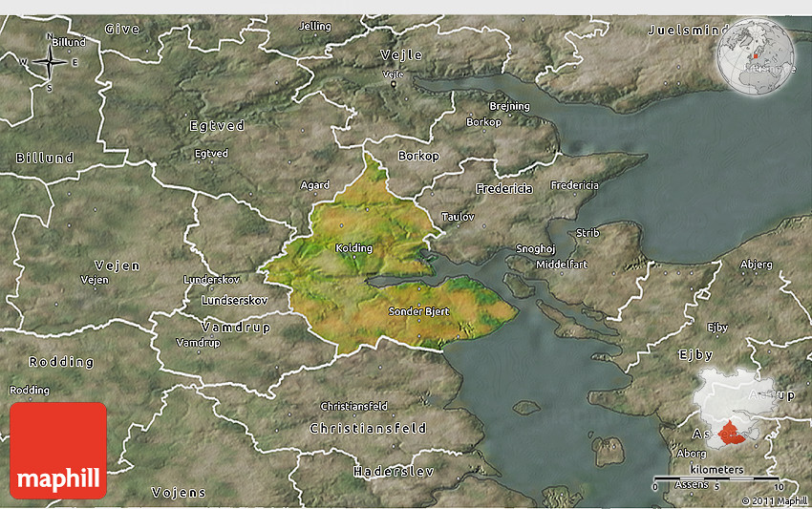
Task: Click the Kolding label on the highlighted region
Action: 353,248
